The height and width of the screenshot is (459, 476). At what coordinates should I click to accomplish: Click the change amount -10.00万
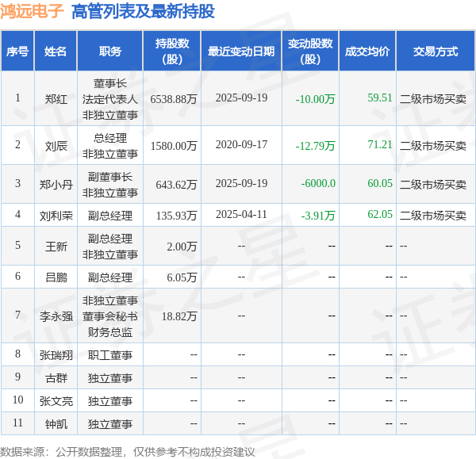[x=315, y=99]
